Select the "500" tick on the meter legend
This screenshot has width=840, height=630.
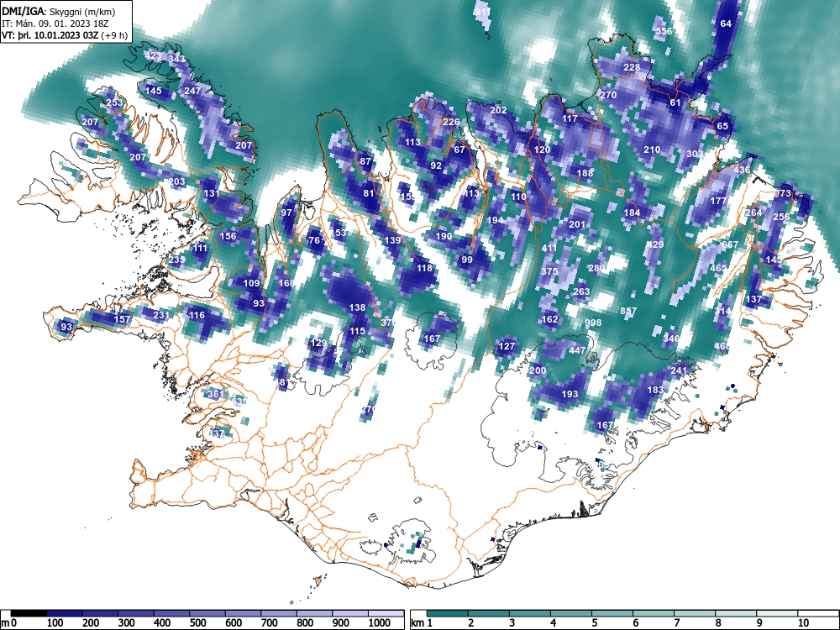[198, 623]
